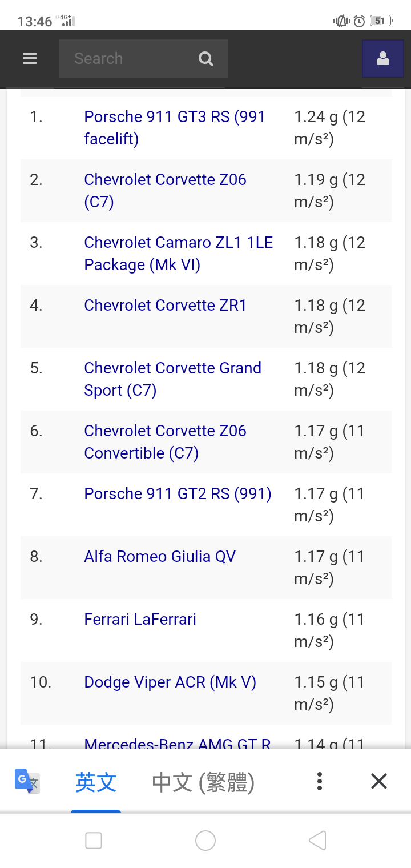This screenshot has height=868, width=411.
Task: Open Alfa Romeo Giulia QV link
Action: click(160, 557)
